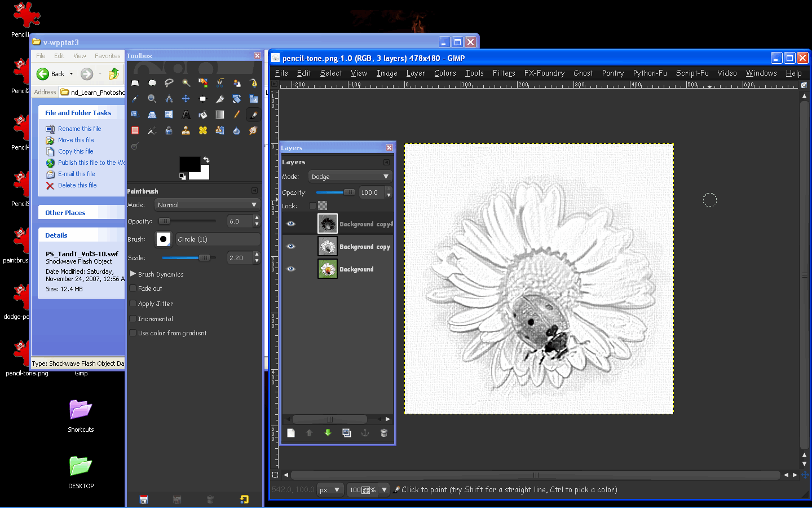The height and width of the screenshot is (508, 812).
Task: Select the Clone tool
Action: pos(186,130)
